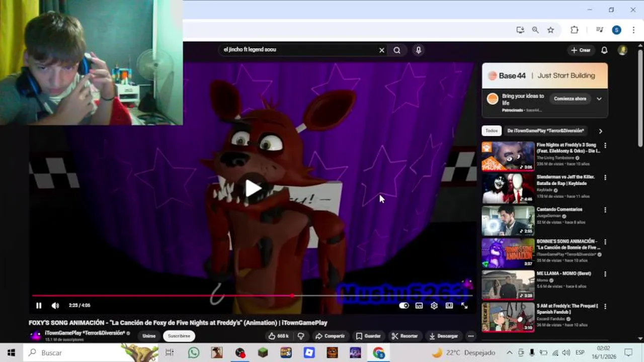The width and height of the screenshot is (644, 362).
Task: Open the YouTube account avatar menu
Action: [623, 50]
